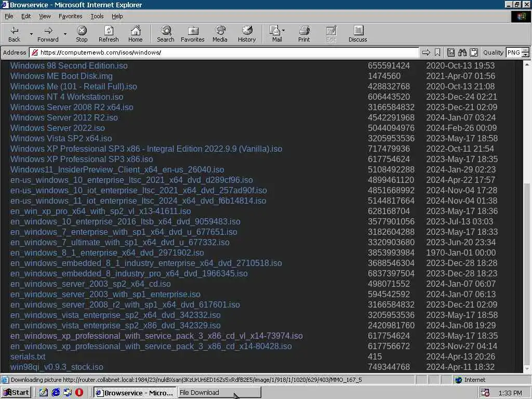532x399 pixels.
Task: Open the History pane
Action: pos(247,34)
